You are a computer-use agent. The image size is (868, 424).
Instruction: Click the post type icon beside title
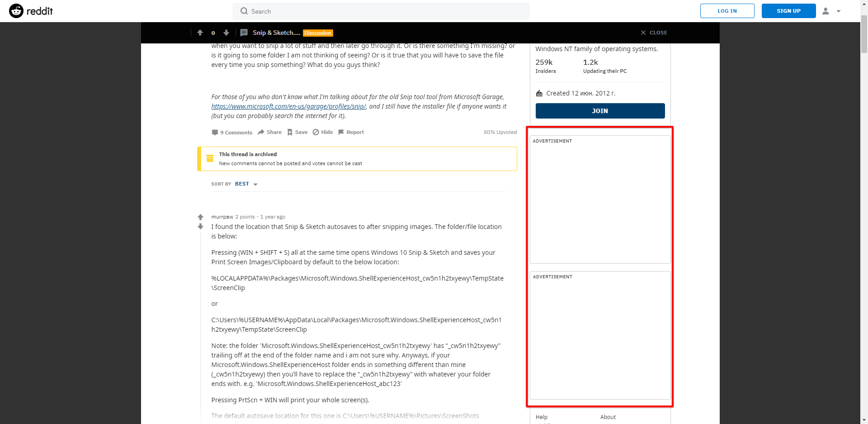[244, 33]
